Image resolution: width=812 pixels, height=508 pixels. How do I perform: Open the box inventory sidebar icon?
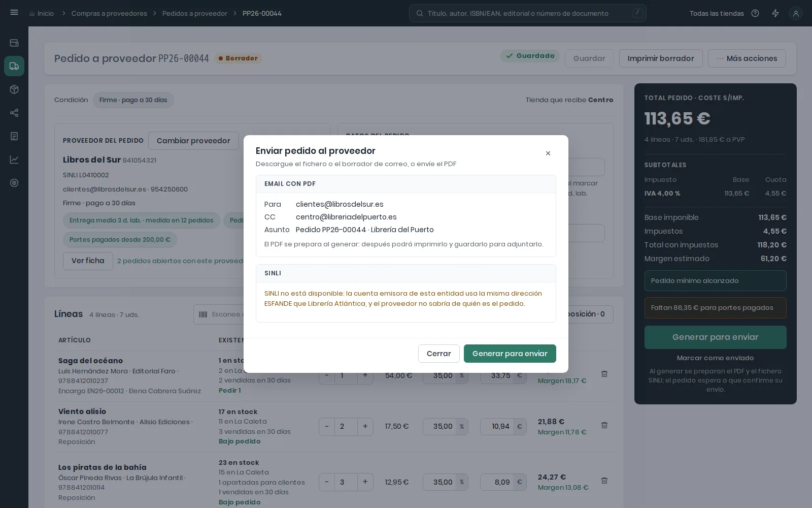click(x=14, y=89)
